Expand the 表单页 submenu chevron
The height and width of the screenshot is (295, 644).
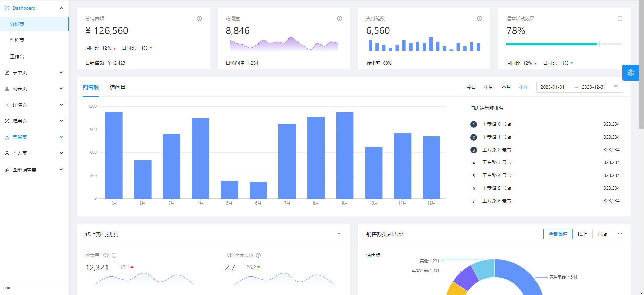tap(61, 72)
